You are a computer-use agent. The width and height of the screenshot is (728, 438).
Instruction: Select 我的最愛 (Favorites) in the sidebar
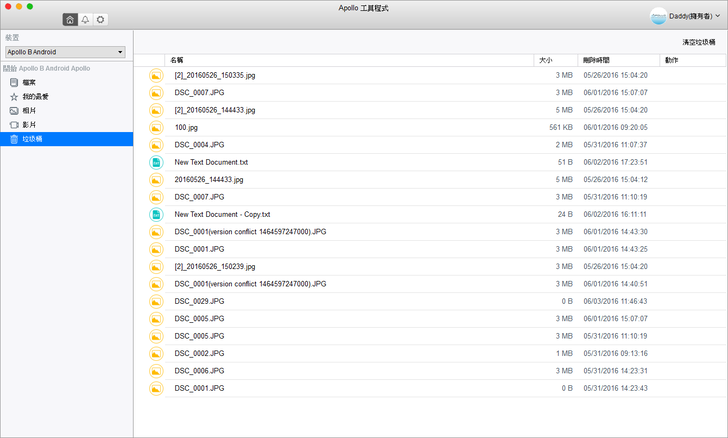point(35,97)
